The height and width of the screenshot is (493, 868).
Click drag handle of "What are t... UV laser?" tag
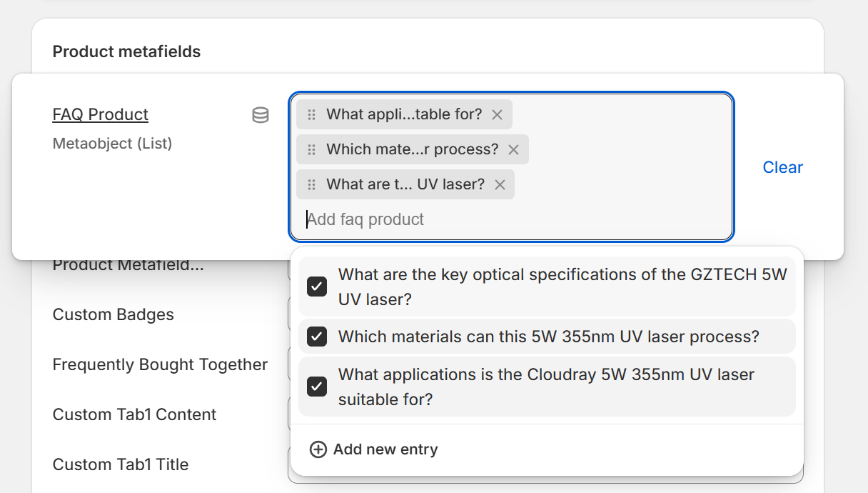pos(311,184)
